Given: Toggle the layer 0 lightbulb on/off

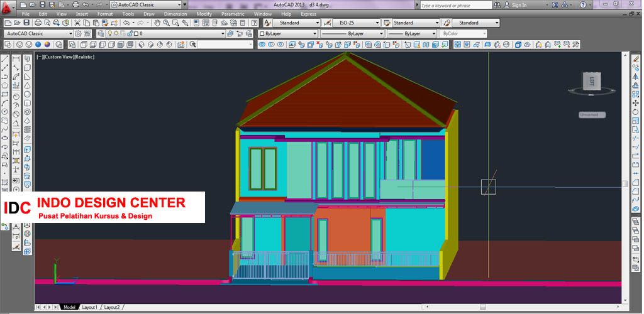Looking at the screenshot, I should point(109,34).
